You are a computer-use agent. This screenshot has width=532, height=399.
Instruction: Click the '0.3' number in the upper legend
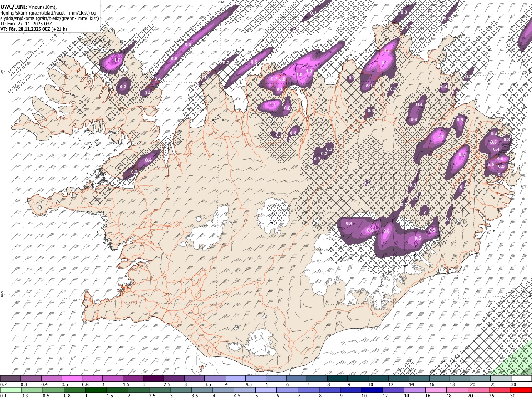click(24, 384)
